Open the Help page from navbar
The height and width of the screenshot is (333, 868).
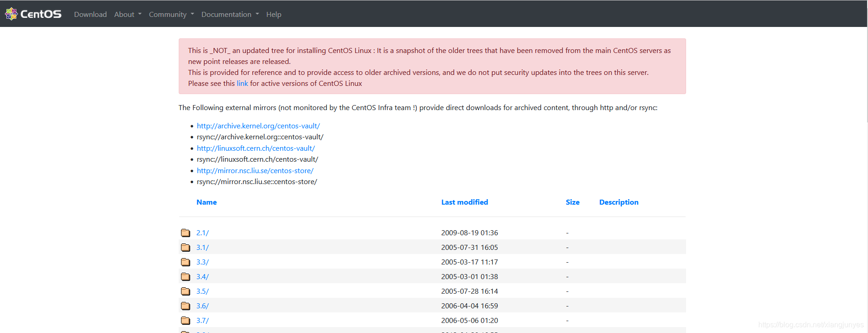tap(274, 15)
